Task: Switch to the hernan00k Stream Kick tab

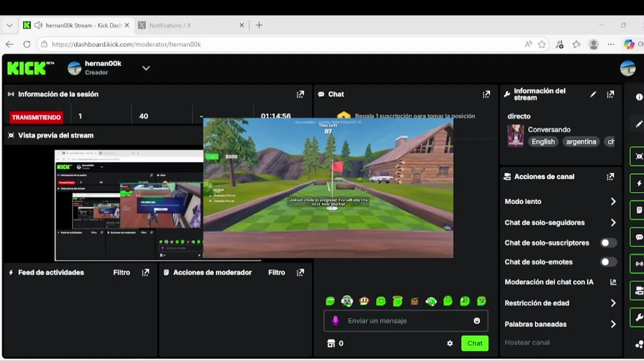Action: [76, 25]
